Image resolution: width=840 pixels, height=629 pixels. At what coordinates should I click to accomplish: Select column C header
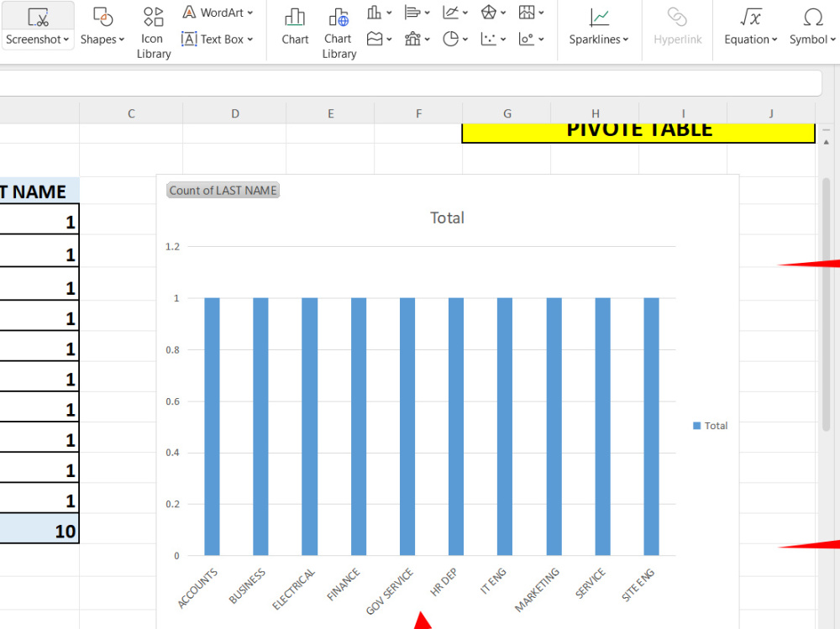[x=131, y=113]
